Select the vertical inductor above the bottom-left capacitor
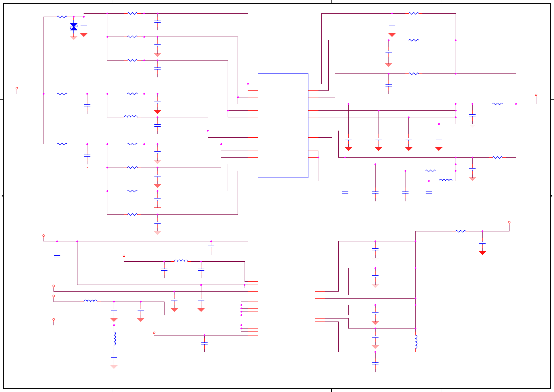 pos(114,338)
